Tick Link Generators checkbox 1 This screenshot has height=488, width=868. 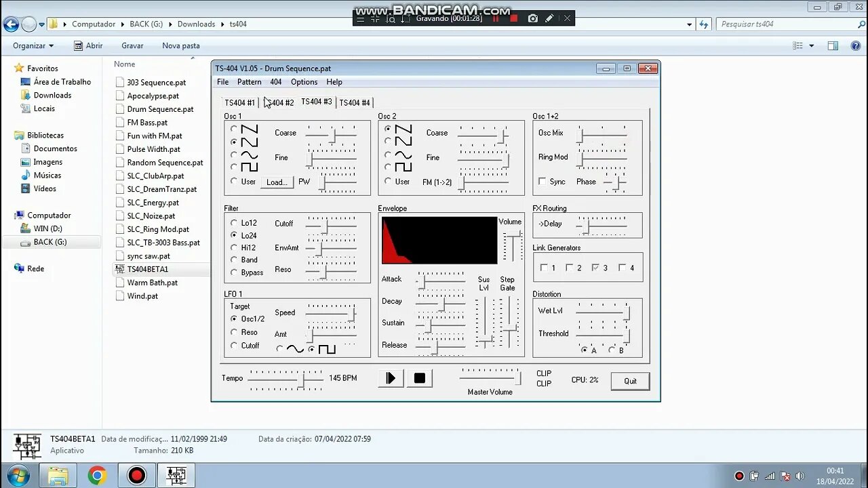[x=544, y=268]
